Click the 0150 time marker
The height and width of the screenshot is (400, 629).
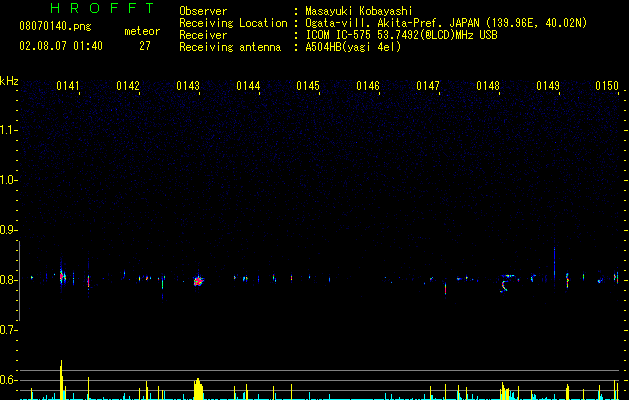pyautogui.click(x=607, y=86)
